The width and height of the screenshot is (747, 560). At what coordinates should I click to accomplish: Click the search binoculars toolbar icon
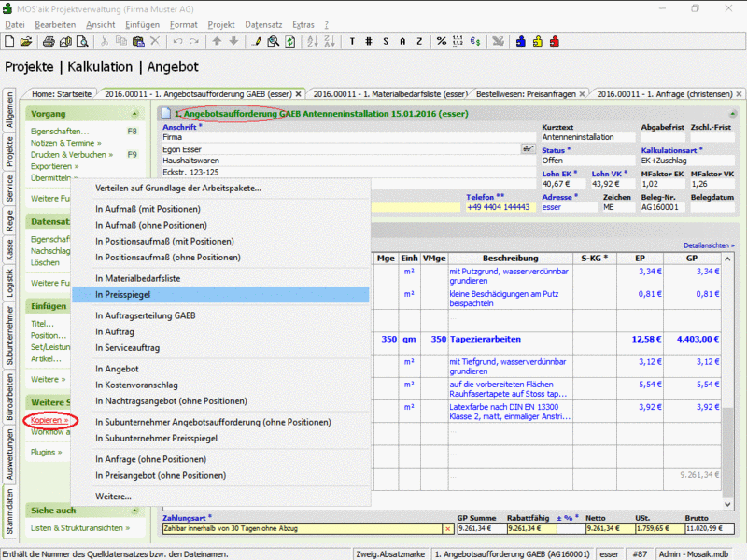(x=273, y=41)
